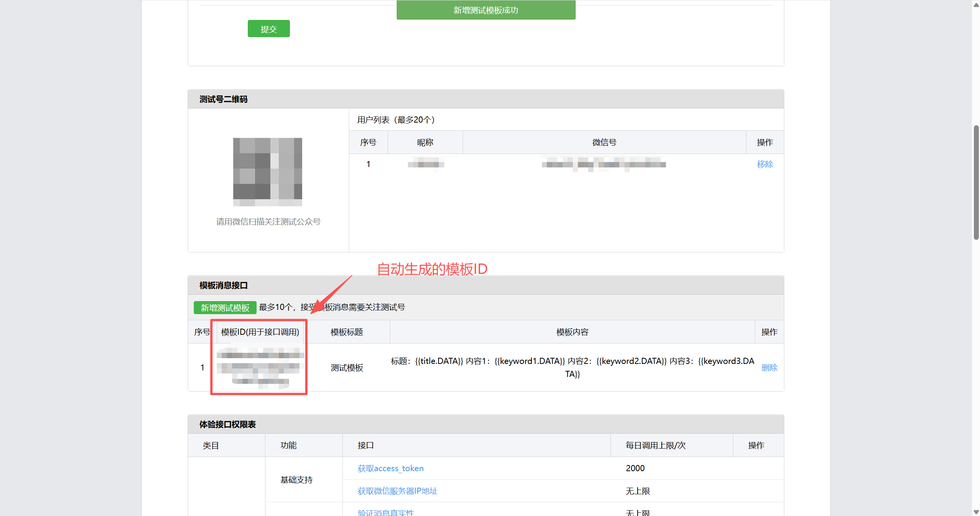Click the 模板消息接口 section header
Image resolution: width=980 pixels, height=516 pixels.
[223, 285]
